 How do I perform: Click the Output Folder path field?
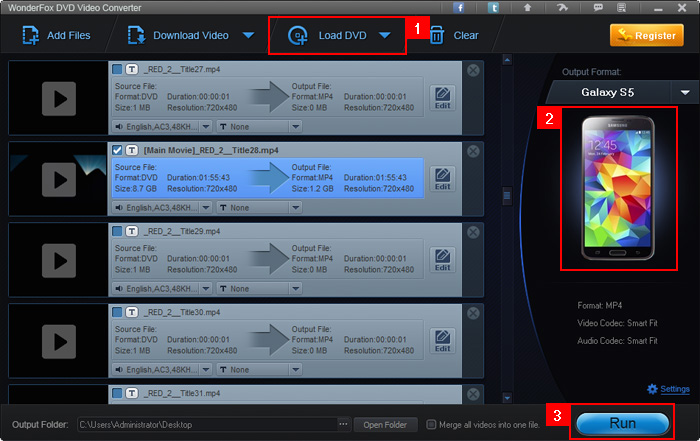click(x=207, y=424)
